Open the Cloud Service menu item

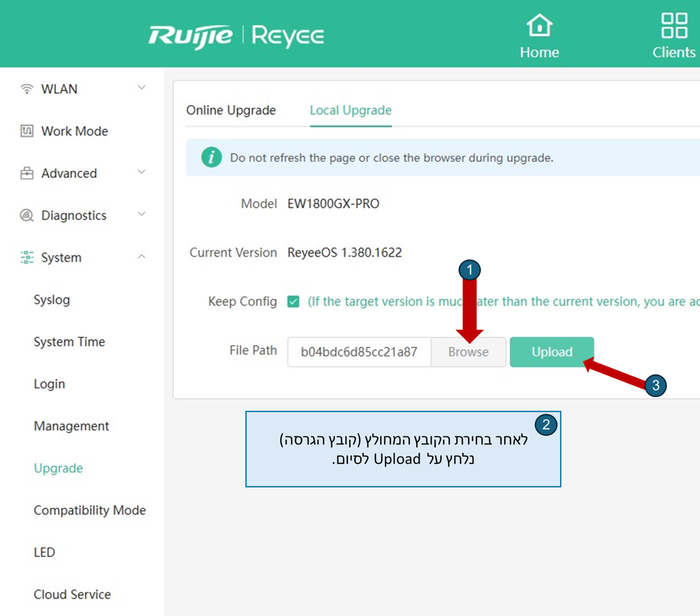click(x=72, y=595)
